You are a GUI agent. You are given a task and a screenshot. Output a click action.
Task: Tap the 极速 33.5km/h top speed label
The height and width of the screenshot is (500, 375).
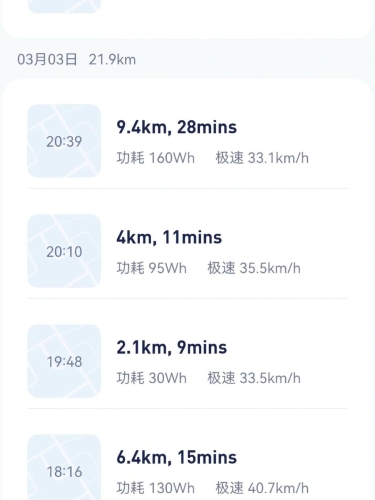(x=254, y=378)
